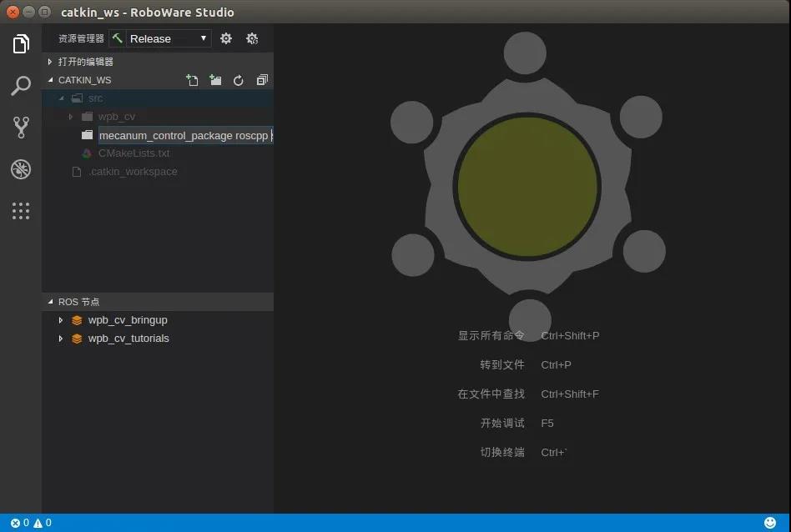Expand the wpb_cv_tutorials node arrow

61,339
